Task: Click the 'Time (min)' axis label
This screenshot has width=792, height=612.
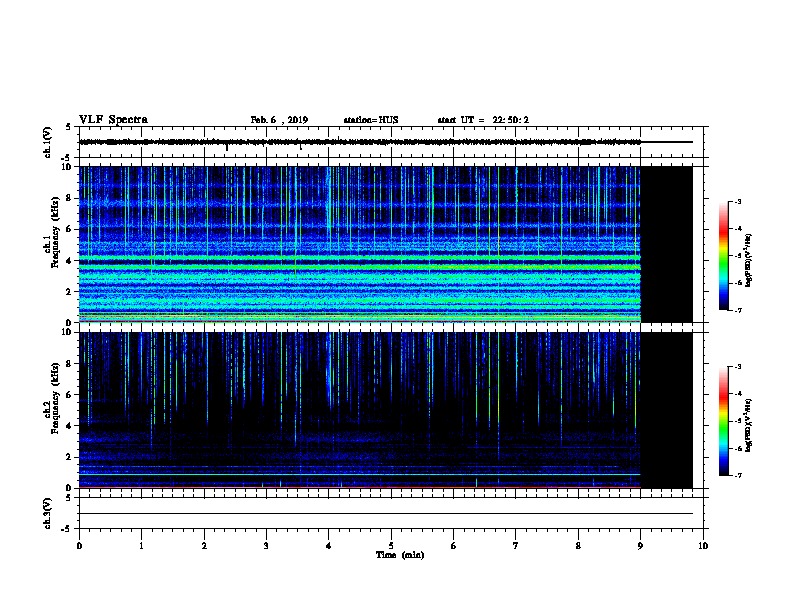Action: point(400,555)
